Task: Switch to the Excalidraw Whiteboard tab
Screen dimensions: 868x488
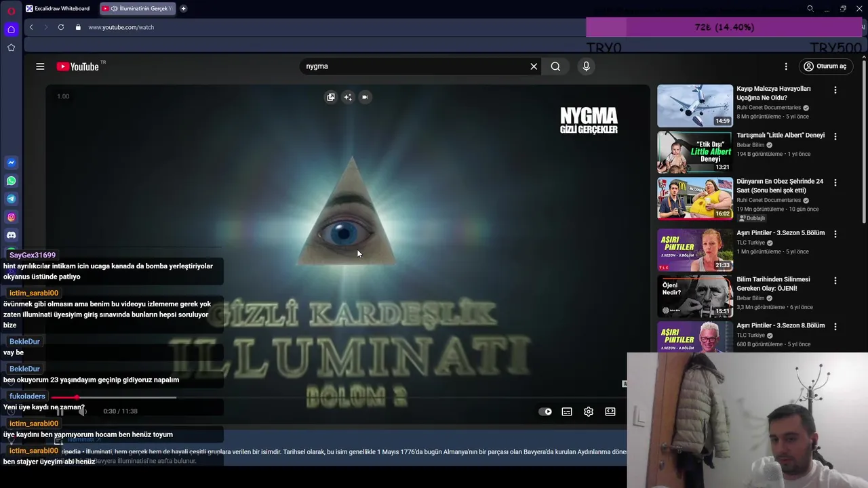Action: coord(60,9)
